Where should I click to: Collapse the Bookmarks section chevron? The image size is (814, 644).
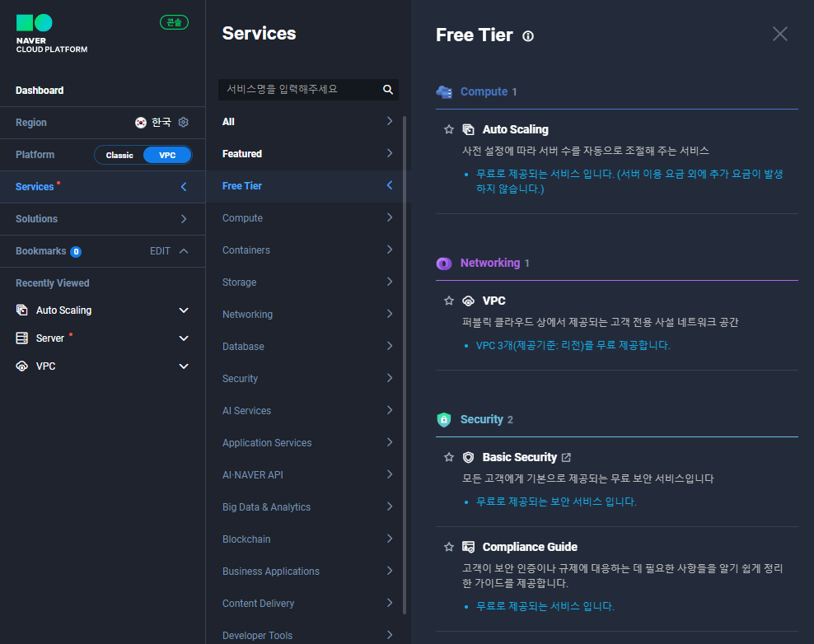click(183, 251)
